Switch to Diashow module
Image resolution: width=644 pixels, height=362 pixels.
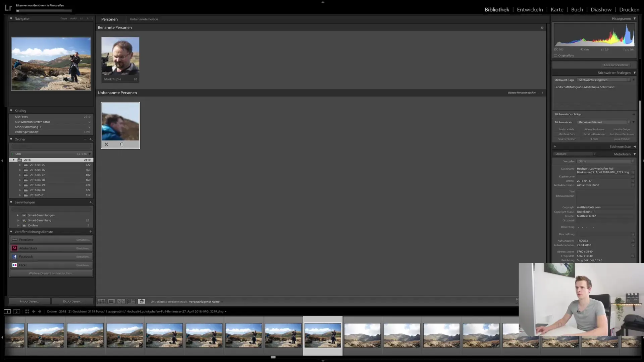[601, 9]
